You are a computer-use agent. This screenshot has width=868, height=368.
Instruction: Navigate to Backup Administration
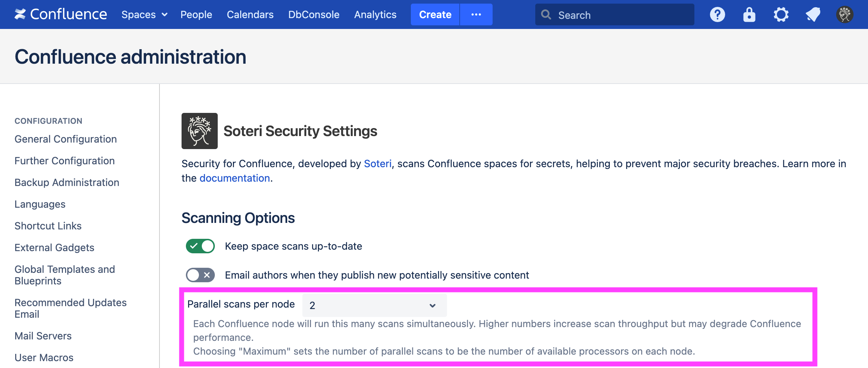click(67, 182)
